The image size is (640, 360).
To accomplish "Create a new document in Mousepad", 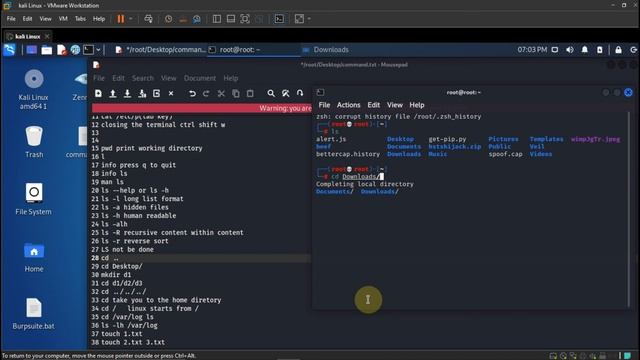I will click(98, 93).
